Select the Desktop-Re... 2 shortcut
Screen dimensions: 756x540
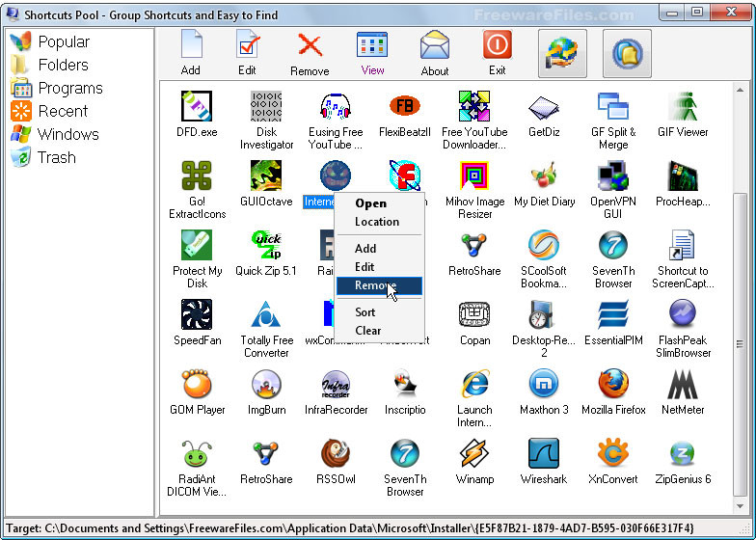[x=544, y=329]
